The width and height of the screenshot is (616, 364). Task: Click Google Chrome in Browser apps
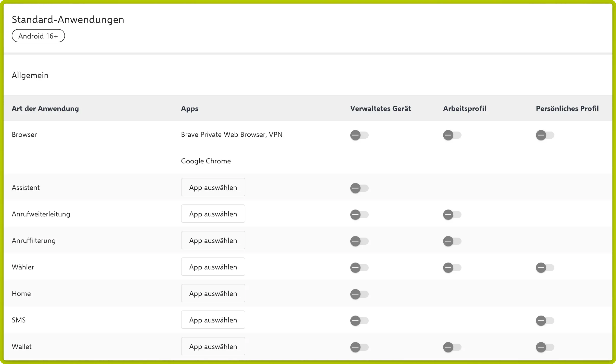[206, 161]
